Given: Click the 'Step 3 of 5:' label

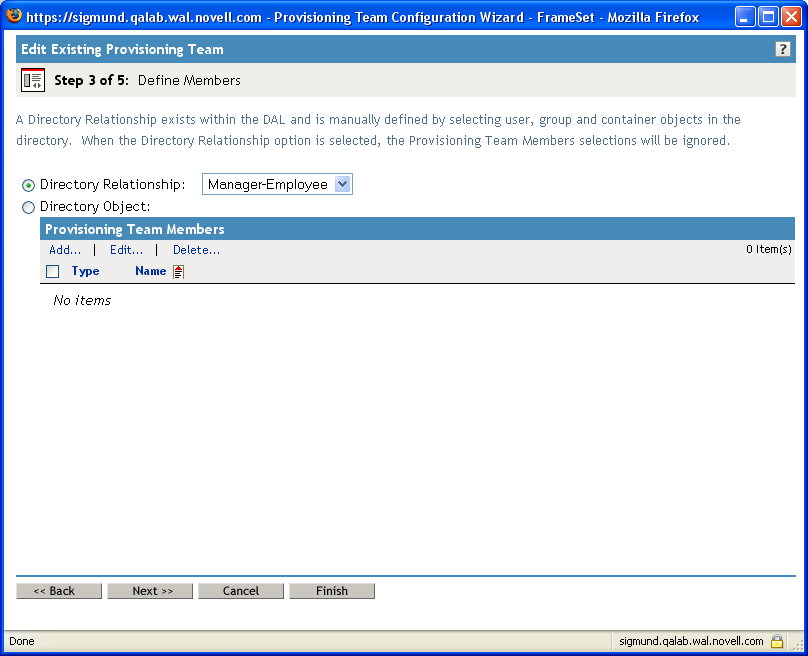Looking at the screenshot, I should click(x=91, y=80).
